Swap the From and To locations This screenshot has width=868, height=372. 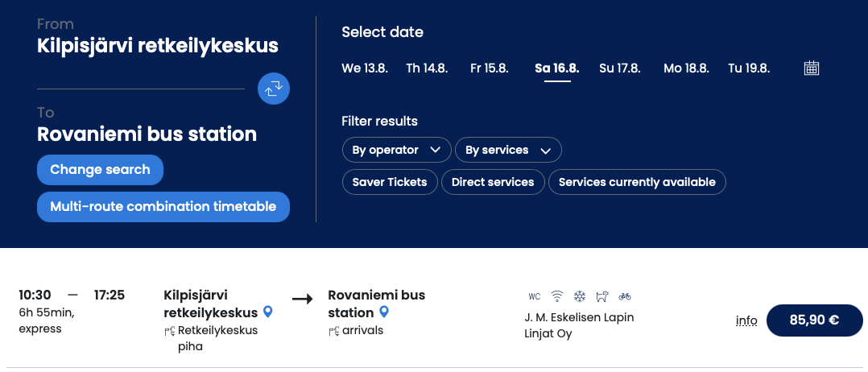click(x=273, y=89)
